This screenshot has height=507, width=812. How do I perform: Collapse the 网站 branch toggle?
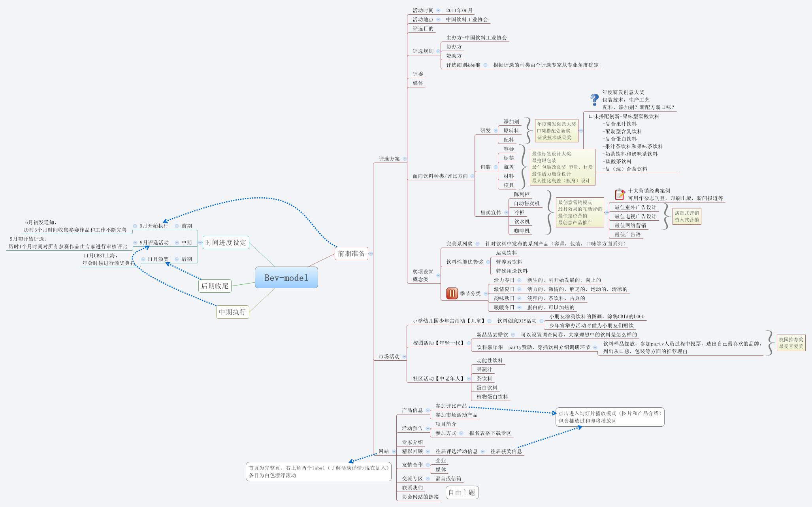[x=394, y=451]
